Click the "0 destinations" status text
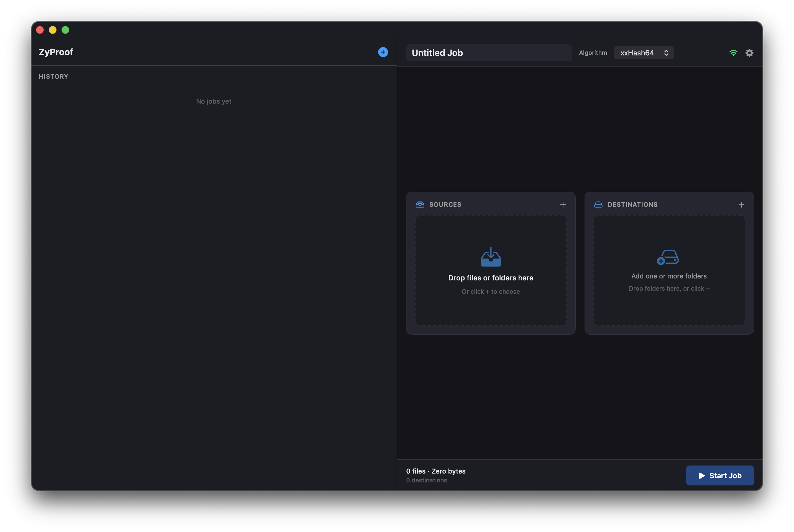The height and width of the screenshot is (532, 794). point(427,480)
